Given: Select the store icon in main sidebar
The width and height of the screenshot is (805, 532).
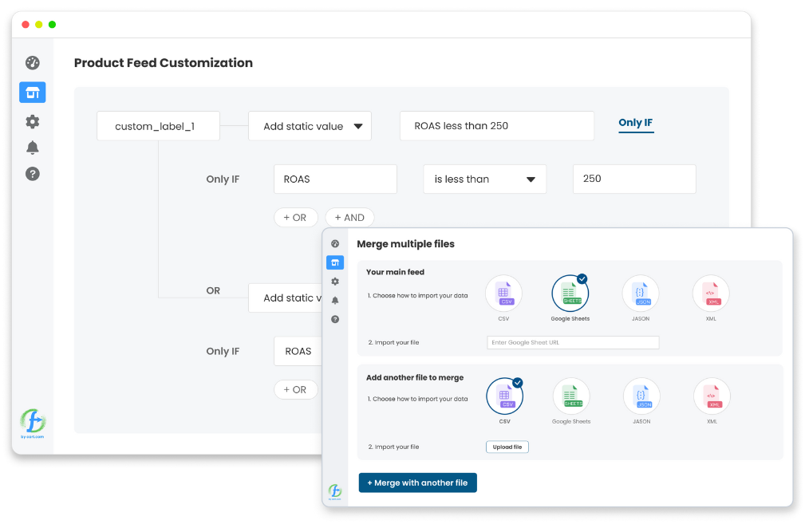Looking at the screenshot, I should pos(33,93).
